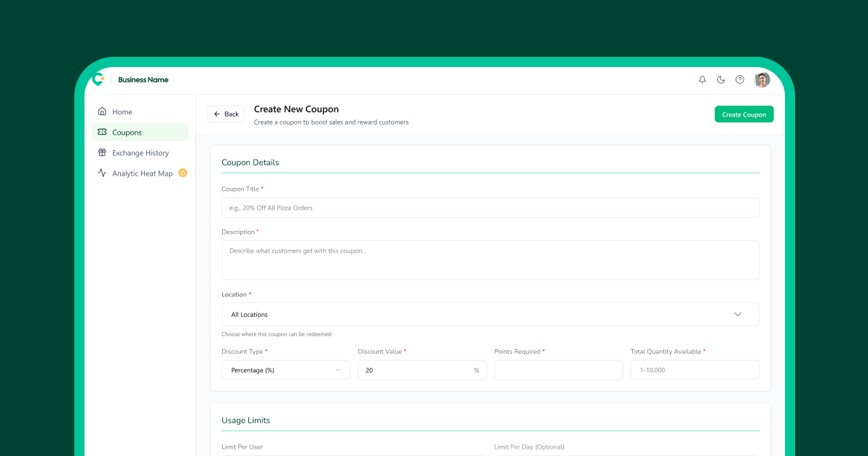Click the app logo icon

(98, 79)
